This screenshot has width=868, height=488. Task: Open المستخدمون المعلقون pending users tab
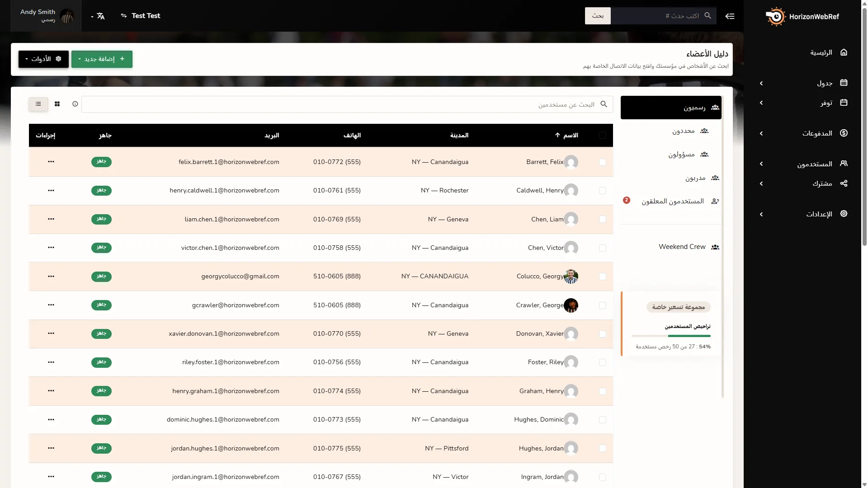pyautogui.click(x=671, y=201)
